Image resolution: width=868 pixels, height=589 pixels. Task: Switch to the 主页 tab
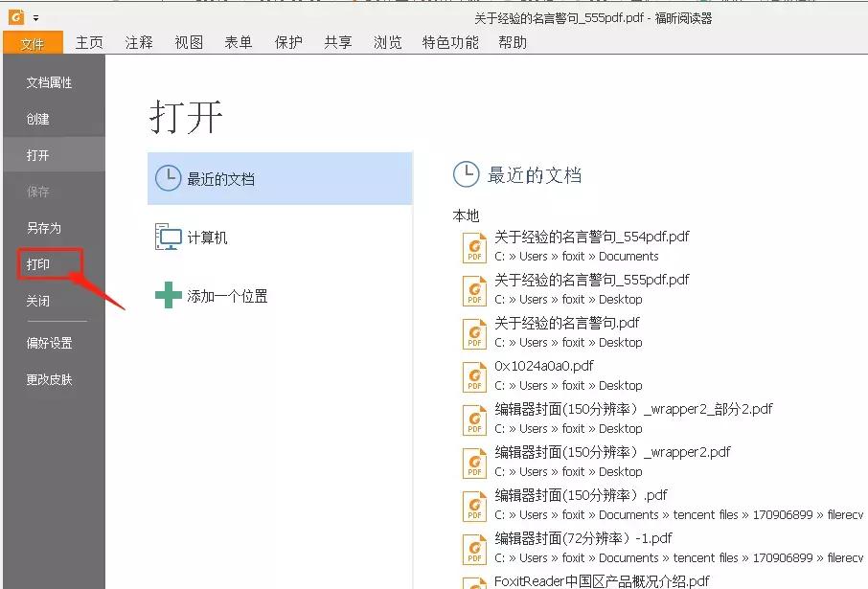point(89,42)
